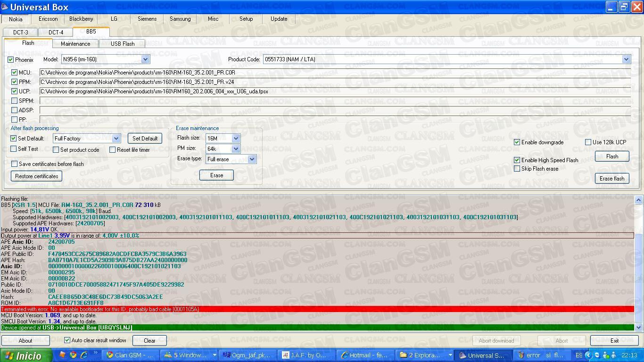
Task: Open 2 Explorer folders taskbar group
Action: [x=425, y=355]
